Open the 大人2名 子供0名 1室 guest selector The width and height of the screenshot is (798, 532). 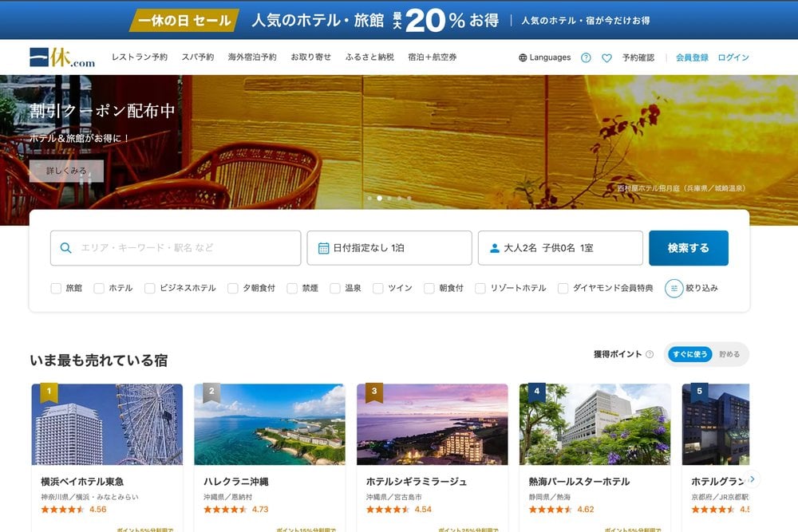(560, 248)
